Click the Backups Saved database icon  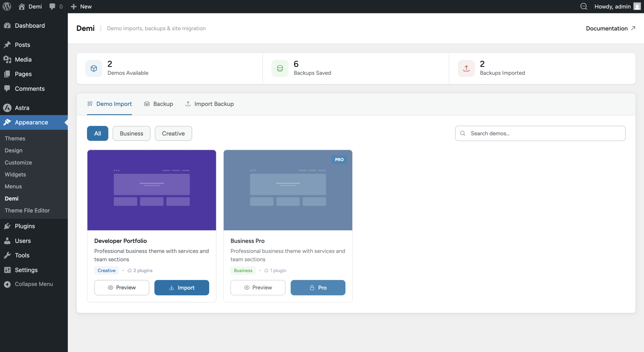pos(280,68)
